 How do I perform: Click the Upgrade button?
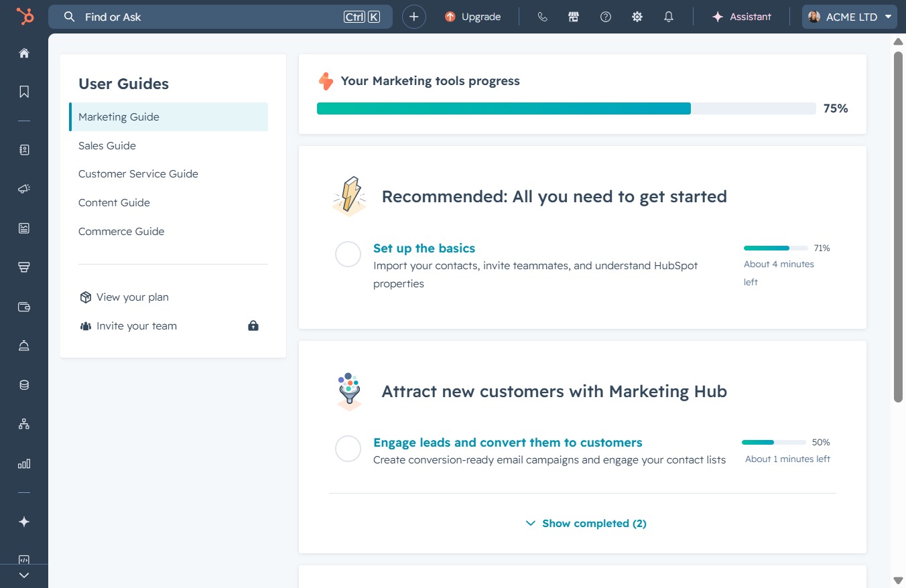pyautogui.click(x=472, y=17)
